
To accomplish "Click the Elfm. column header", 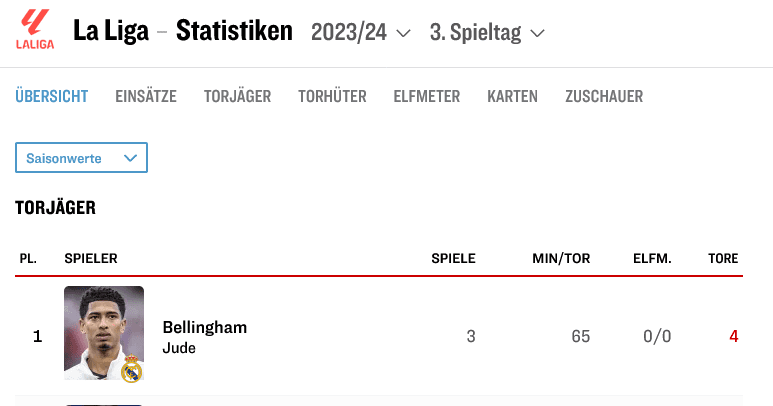I will [652, 258].
